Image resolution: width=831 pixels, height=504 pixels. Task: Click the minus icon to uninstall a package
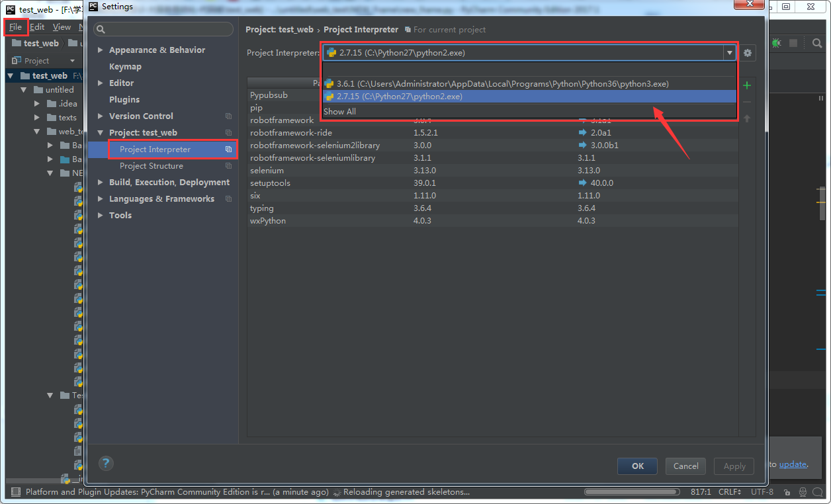coord(747,102)
